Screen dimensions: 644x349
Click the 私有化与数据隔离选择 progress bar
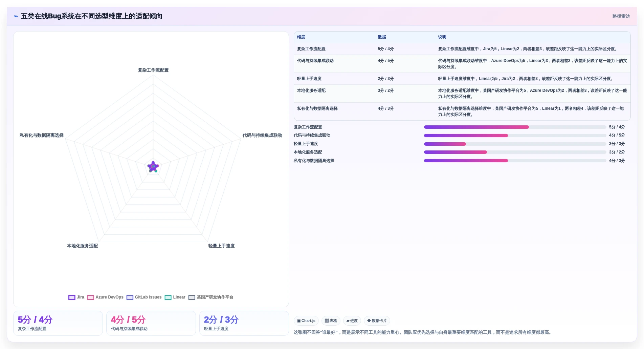pyautogui.click(x=515, y=161)
